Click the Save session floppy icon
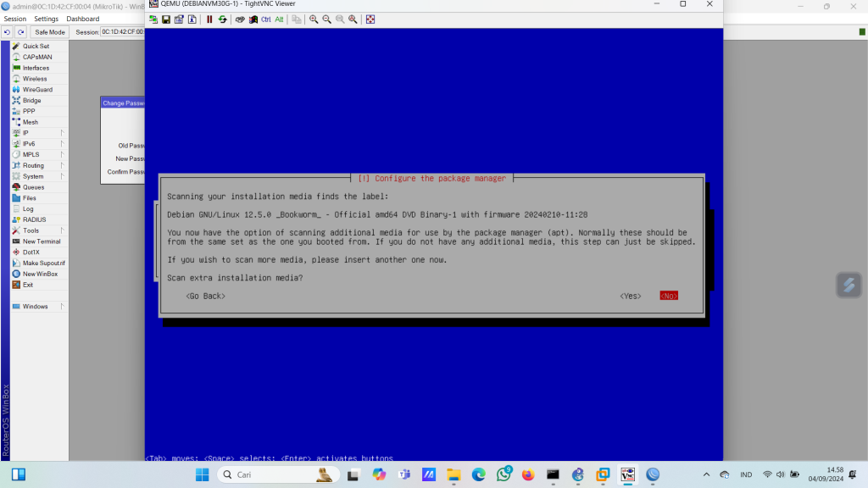 click(x=166, y=19)
